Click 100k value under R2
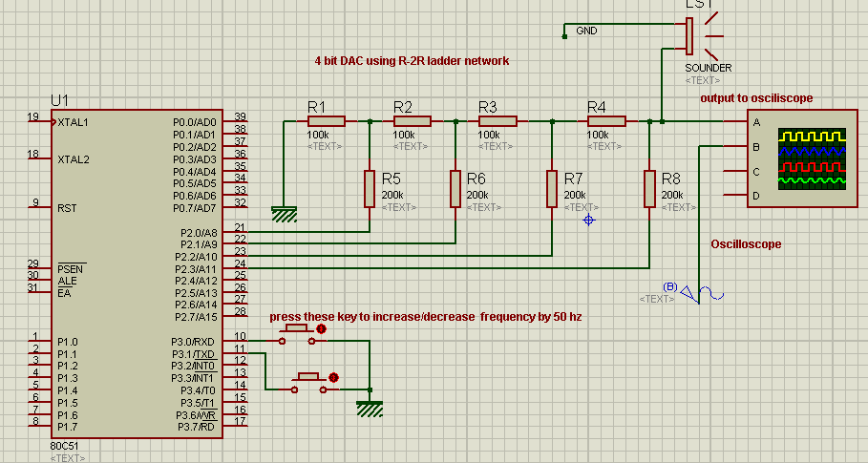This screenshot has height=463, width=868. pos(404,135)
